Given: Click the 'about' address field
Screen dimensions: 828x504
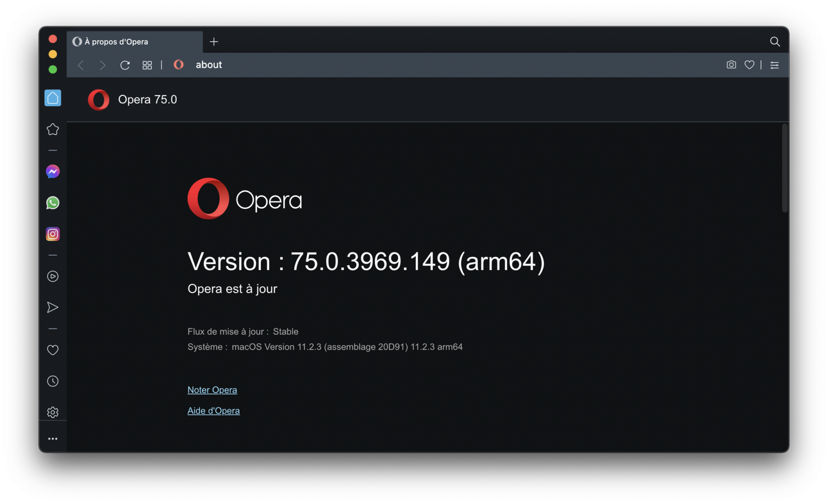Looking at the screenshot, I should point(209,65).
